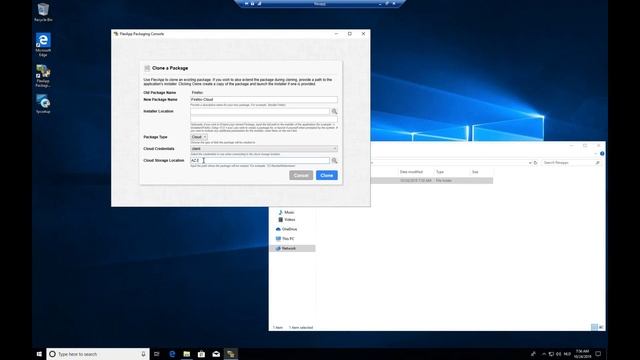Click FlexApp Packaging Console taskbar icon
The height and width of the screenshot is (360, 640).
pos(231,354)
